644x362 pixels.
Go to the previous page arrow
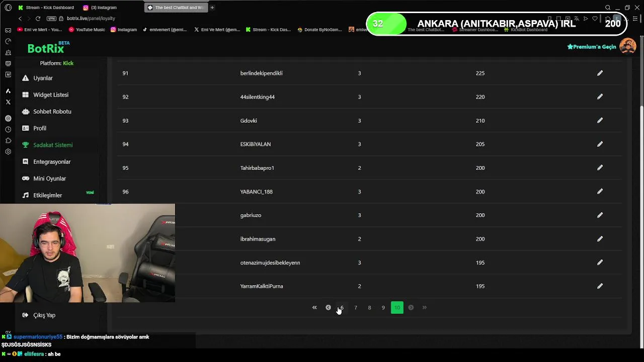(x=328, y=307)
